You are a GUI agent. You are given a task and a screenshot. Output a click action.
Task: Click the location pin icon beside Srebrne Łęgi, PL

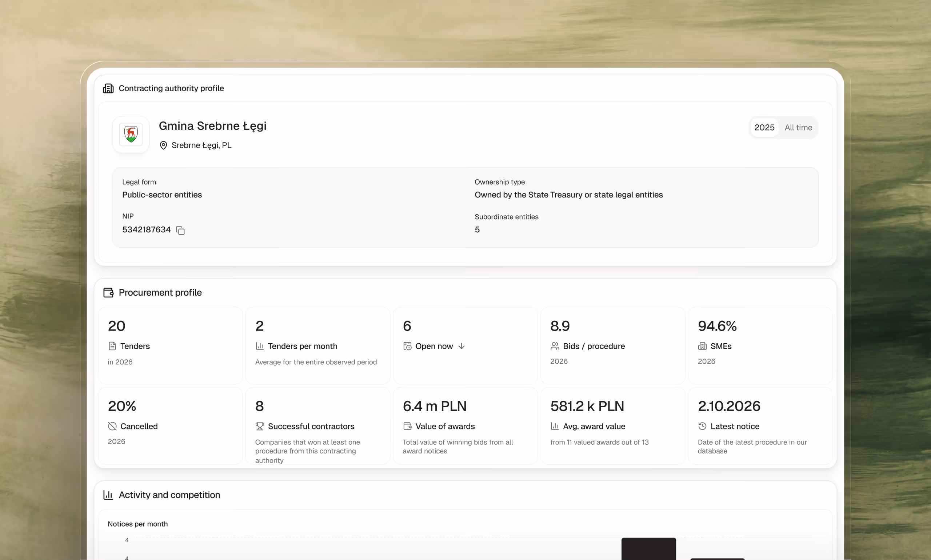coord(163,145)
